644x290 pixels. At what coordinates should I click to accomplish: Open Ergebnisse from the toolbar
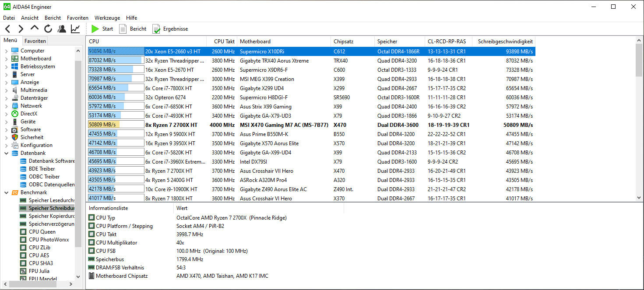pos(170,29)
